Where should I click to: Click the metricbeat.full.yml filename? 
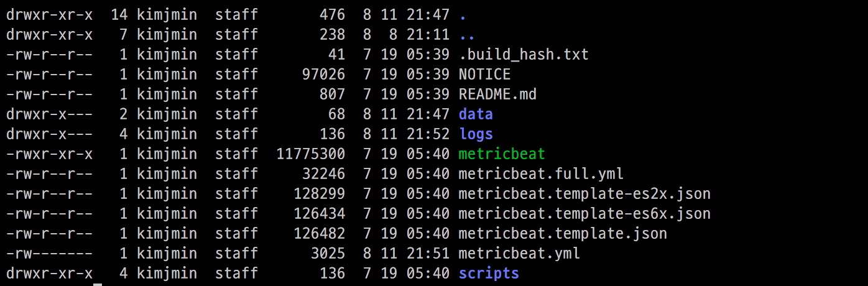541,174
